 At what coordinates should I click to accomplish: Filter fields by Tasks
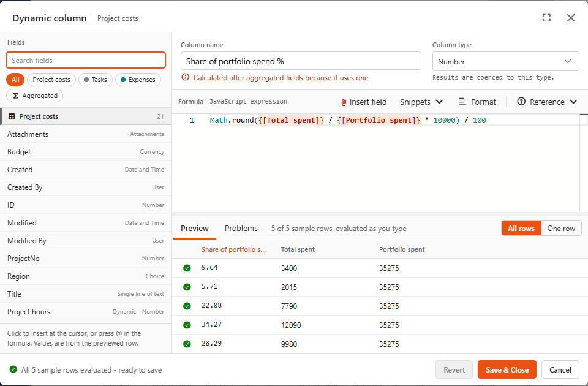coord(96,80)
